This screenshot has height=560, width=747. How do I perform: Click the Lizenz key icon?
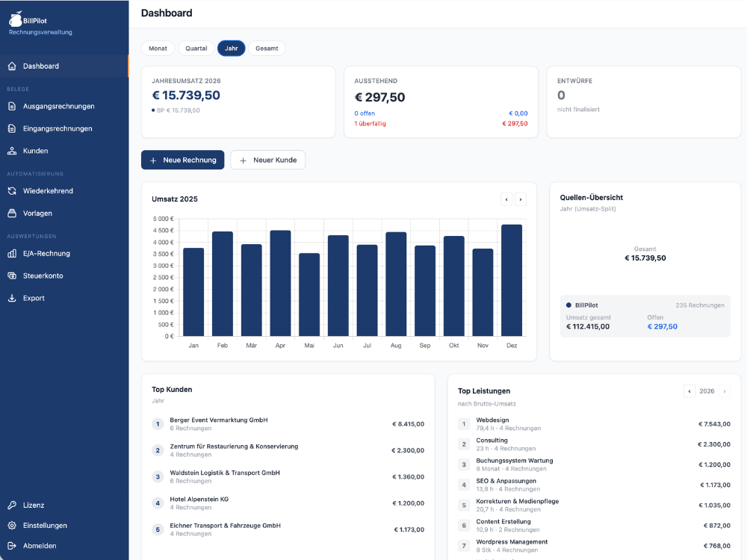pos(12,505)
